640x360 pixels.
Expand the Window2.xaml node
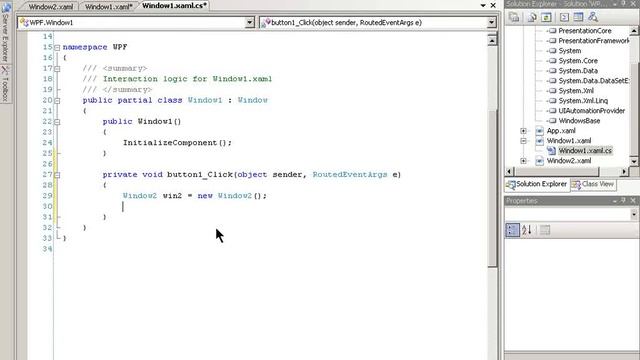[523, 161]
